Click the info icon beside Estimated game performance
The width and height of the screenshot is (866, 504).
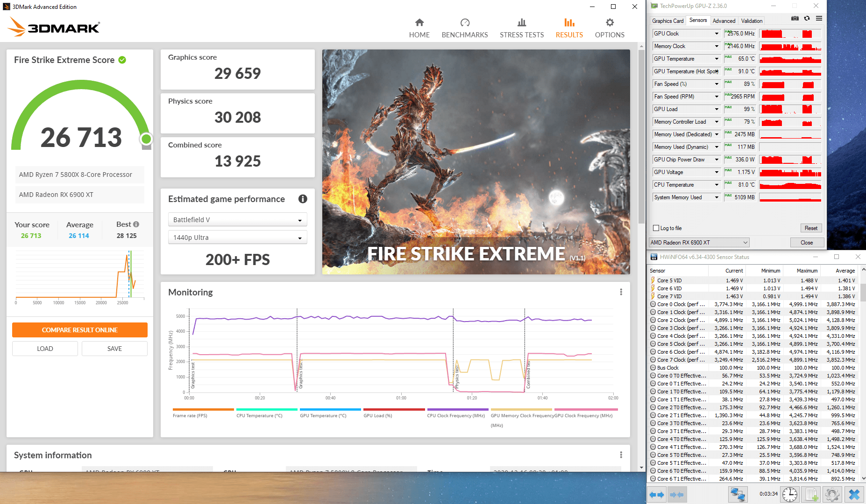tap(303, 199)
